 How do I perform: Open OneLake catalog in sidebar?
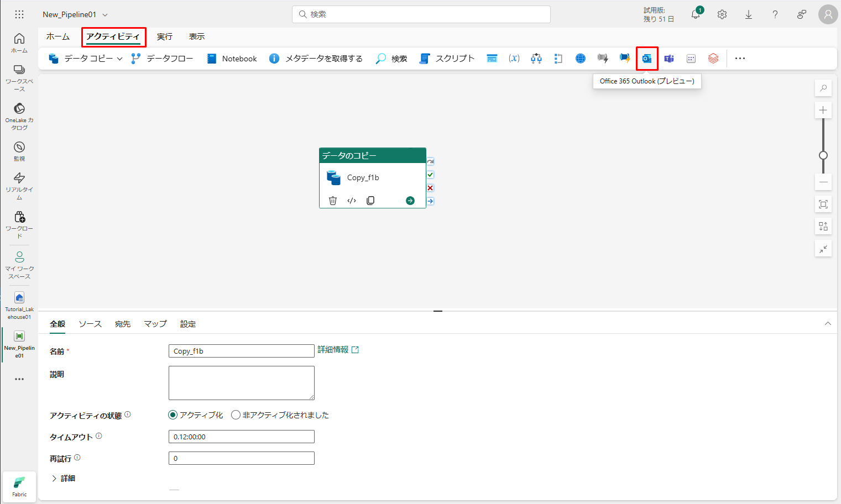coord(19,115)
